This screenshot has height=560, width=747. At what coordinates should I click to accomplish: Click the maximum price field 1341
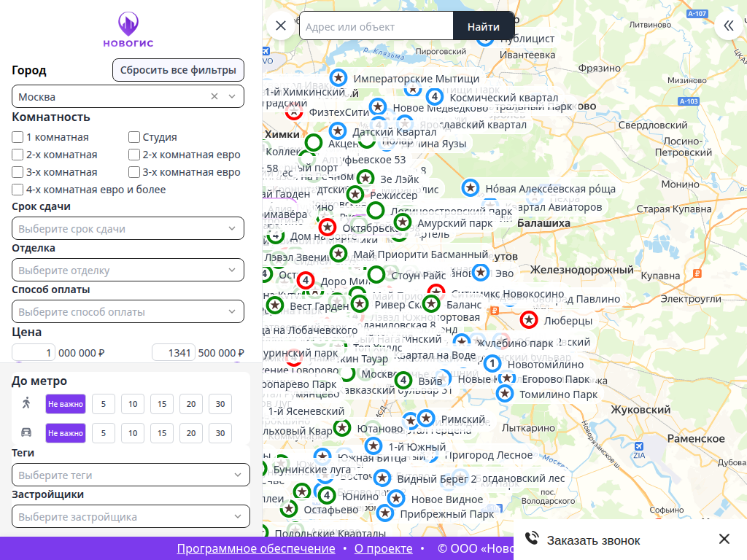[x=174, y=353]
